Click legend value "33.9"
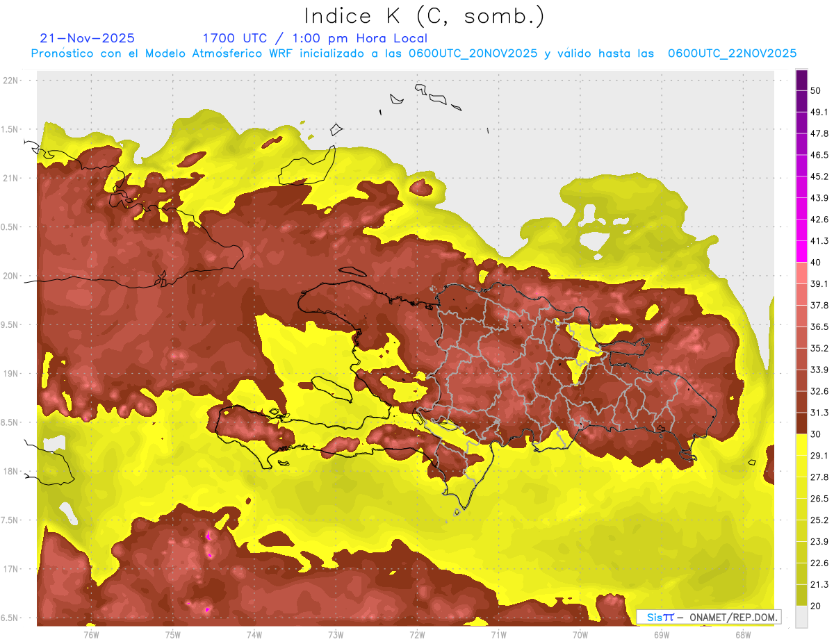 pyautogui.click(x=819, y=370)
